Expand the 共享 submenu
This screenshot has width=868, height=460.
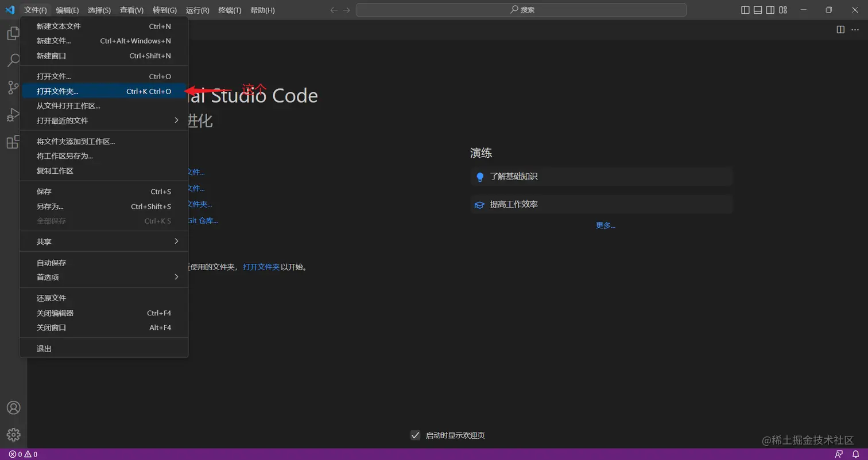[104, 241]
